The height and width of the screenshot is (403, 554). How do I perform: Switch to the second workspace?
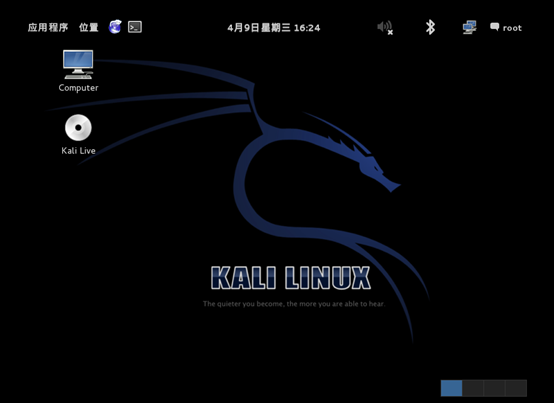pos(473,388)
